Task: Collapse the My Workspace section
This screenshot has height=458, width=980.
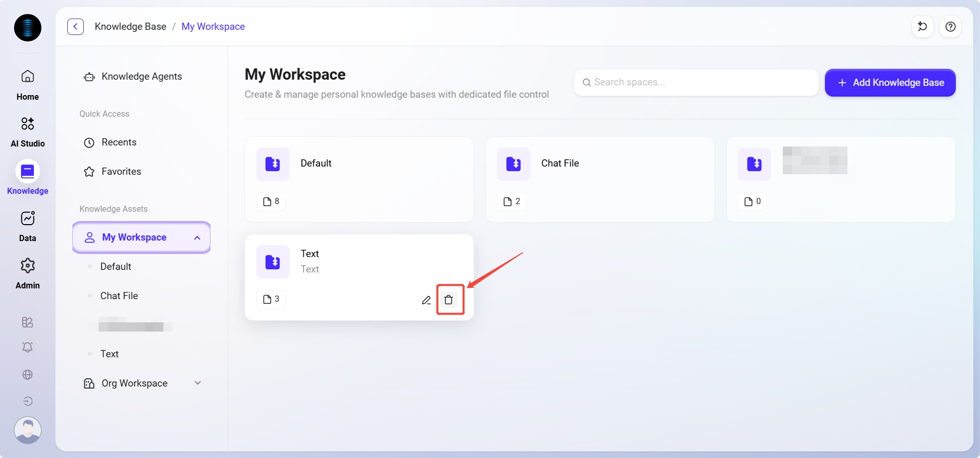Action: (x=197, y=237)
